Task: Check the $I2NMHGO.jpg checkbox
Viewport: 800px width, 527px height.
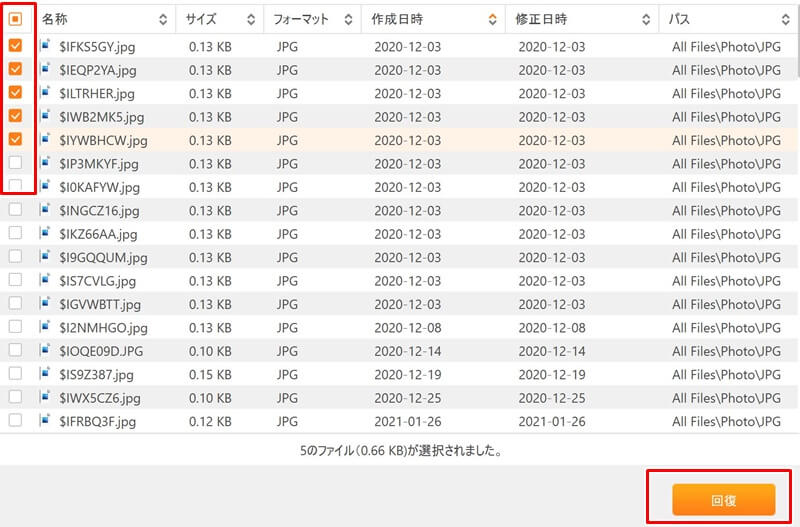Action: click(x=15, y=327)
